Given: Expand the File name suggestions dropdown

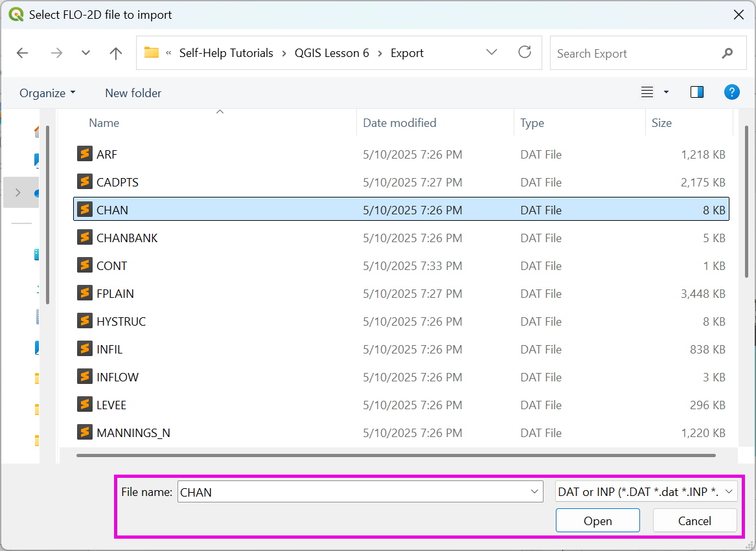Looking at the screenshot, I should tap(534, 492).
